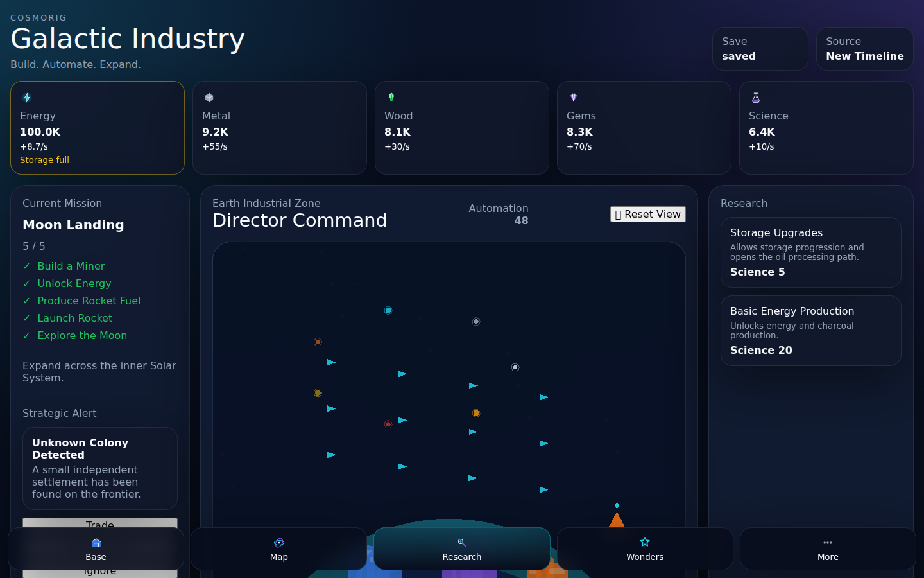Open the More menu tab
Screen dimensions: 924x578
[x=828, y=549]
